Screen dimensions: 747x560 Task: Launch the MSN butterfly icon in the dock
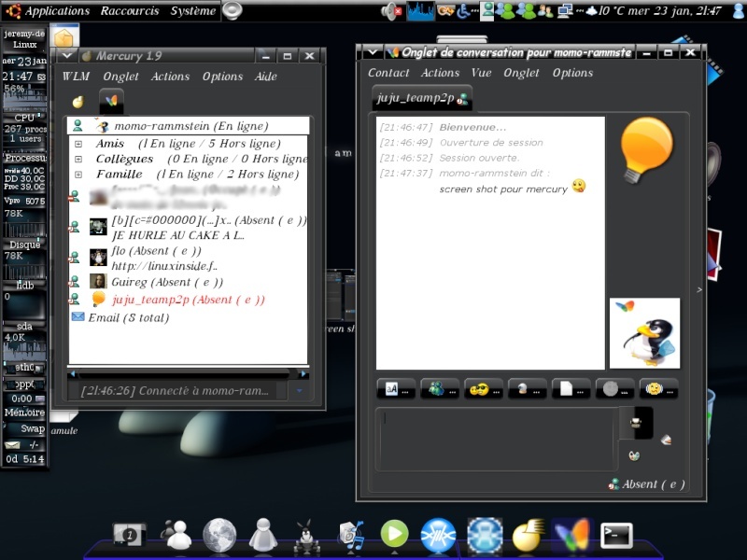click(572, 535)
